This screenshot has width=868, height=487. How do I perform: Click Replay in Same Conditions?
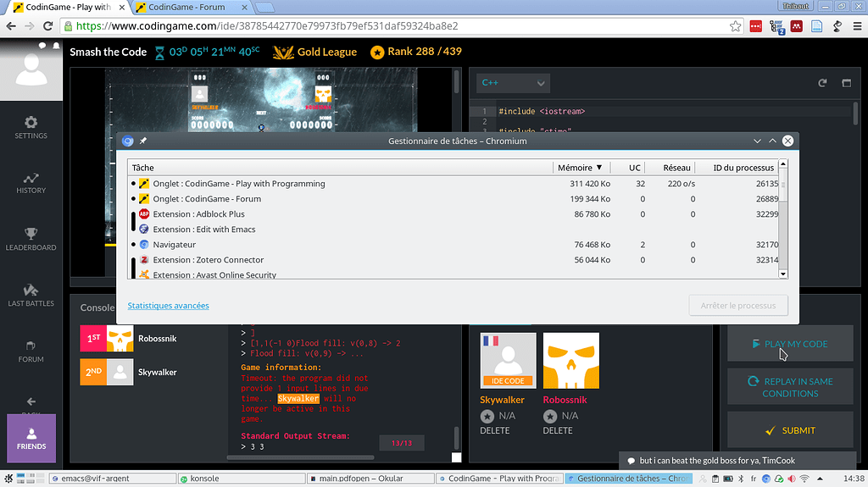coord(790,387)
